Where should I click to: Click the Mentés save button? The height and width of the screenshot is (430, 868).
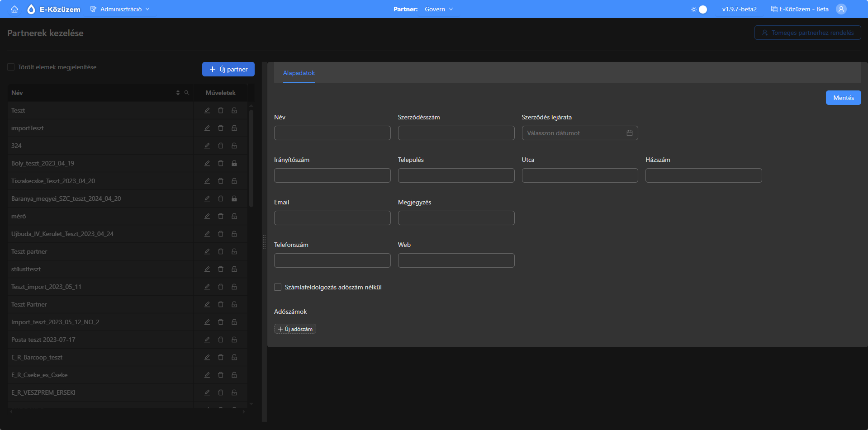point(843,98)
